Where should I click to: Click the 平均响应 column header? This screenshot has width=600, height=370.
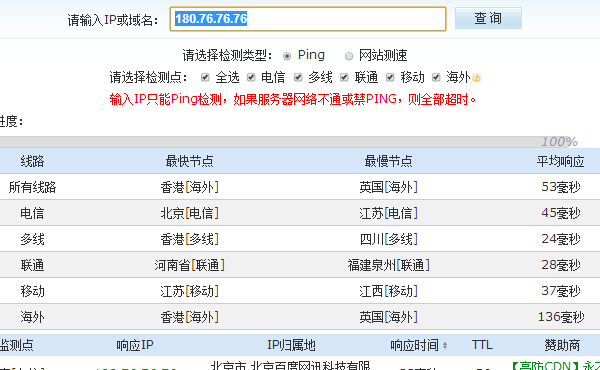point(560,161)
